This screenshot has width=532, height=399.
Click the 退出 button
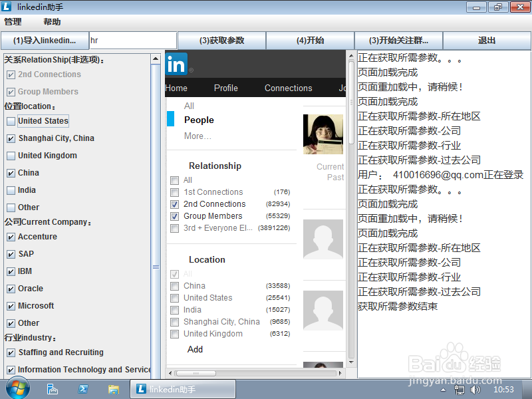pos(487,41)
